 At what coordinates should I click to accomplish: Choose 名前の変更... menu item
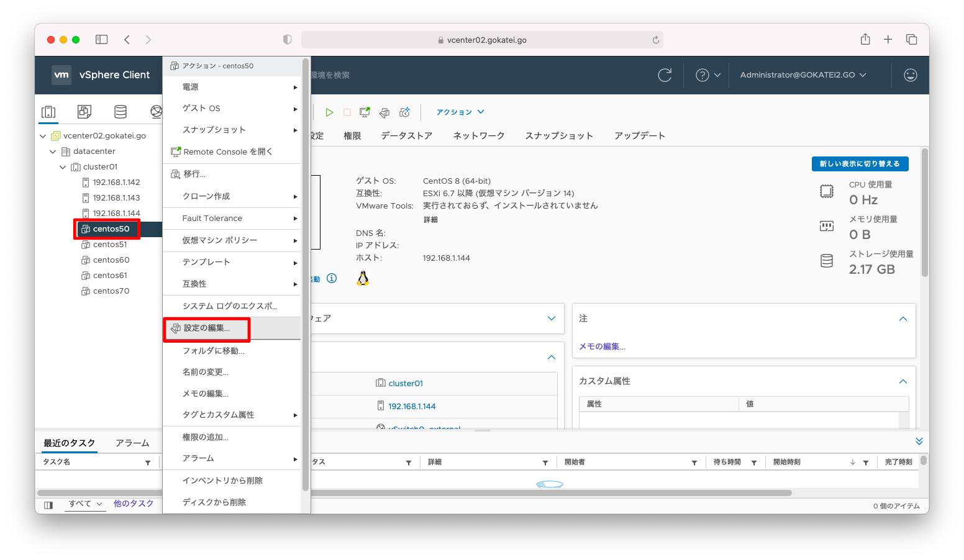(232, 372)
